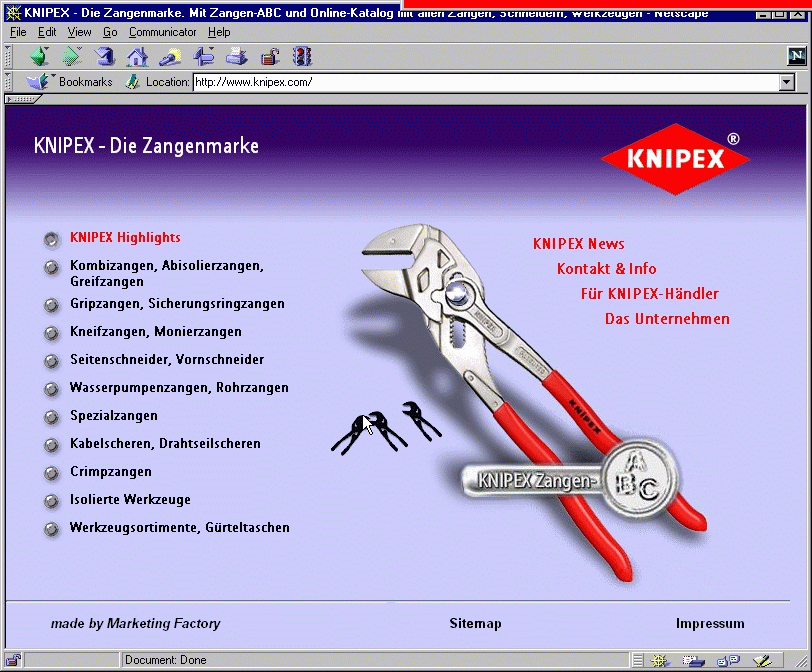Viewport: 812px width, 672px height.
Task: Click the bullet beside Wasserpumpenzangen, Rohrzangen
Action: (x=52, y=389)
